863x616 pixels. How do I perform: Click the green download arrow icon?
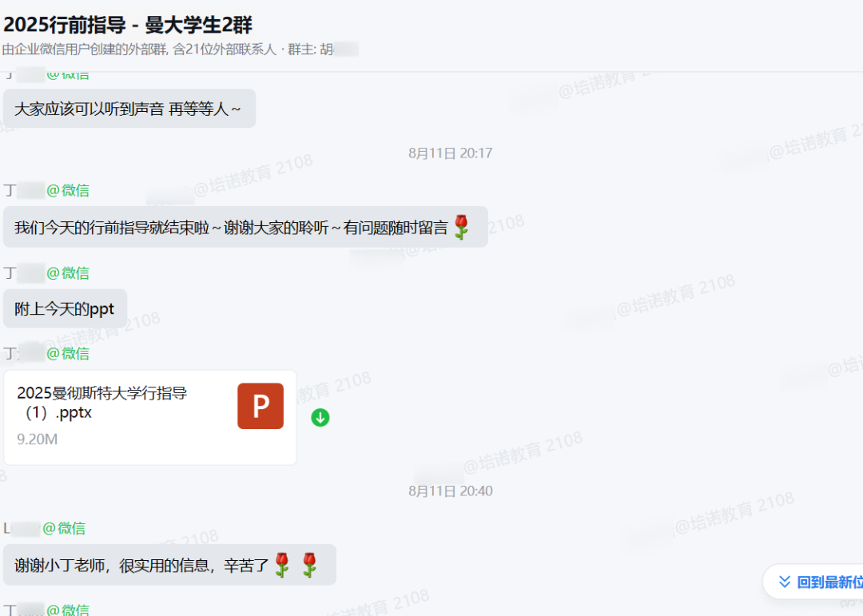point(320,418)
